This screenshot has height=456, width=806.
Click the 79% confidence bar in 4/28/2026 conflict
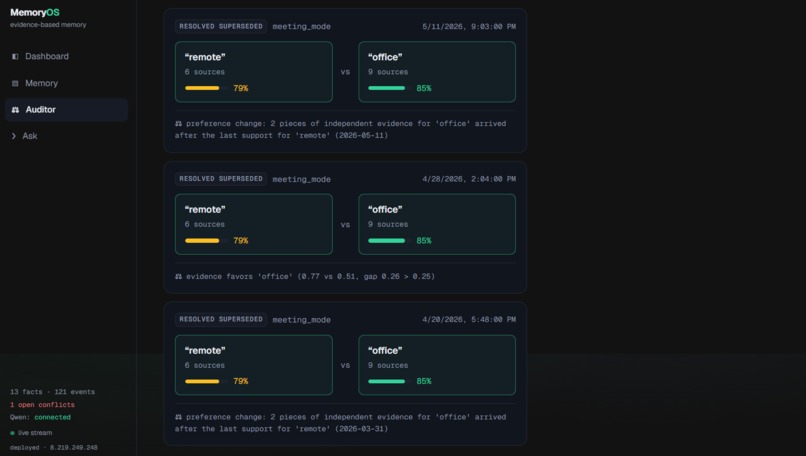coord(206,241)
